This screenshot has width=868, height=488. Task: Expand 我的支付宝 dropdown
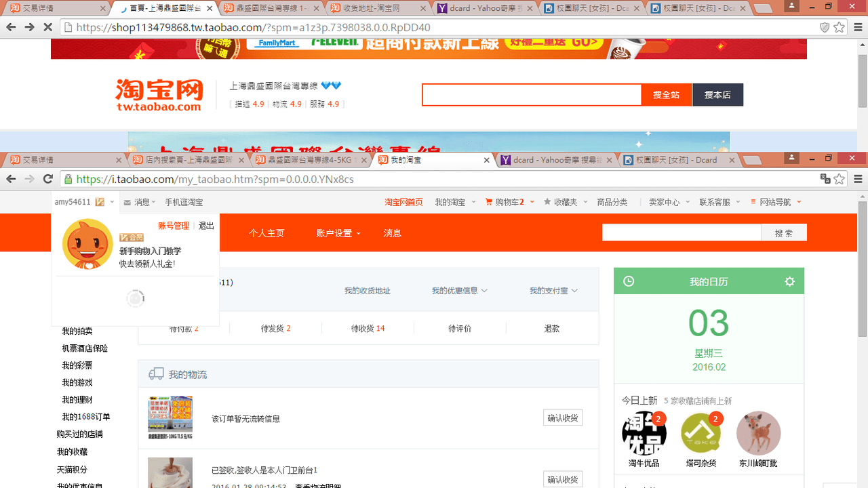[553, 291]
